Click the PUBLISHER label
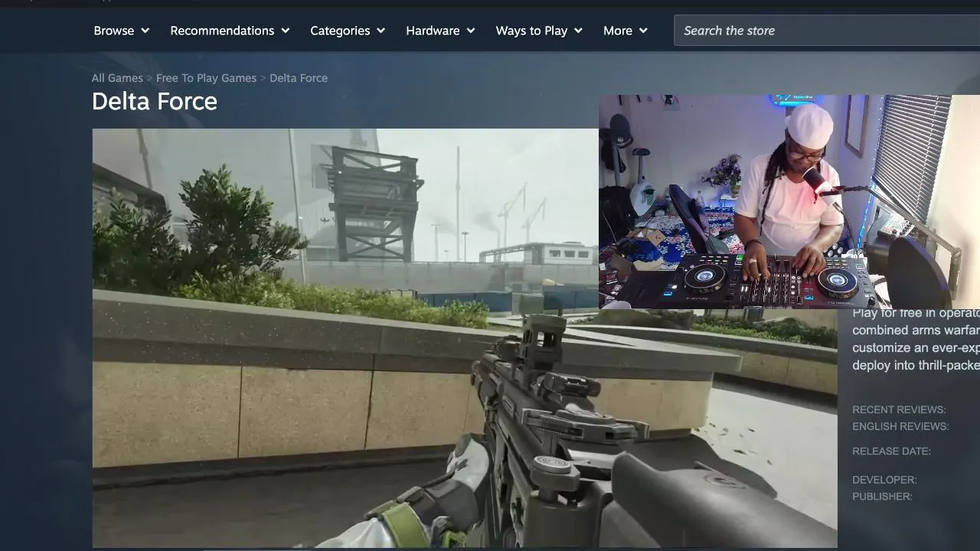This screenshot has width=980, height=551. coord(882,497)
